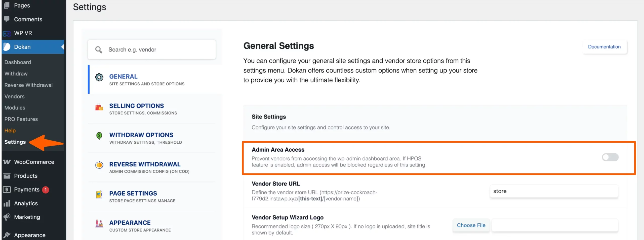Click the Vendor Store URL field
The width and height of the screenshot is (644, 240).
pos(554,191)
